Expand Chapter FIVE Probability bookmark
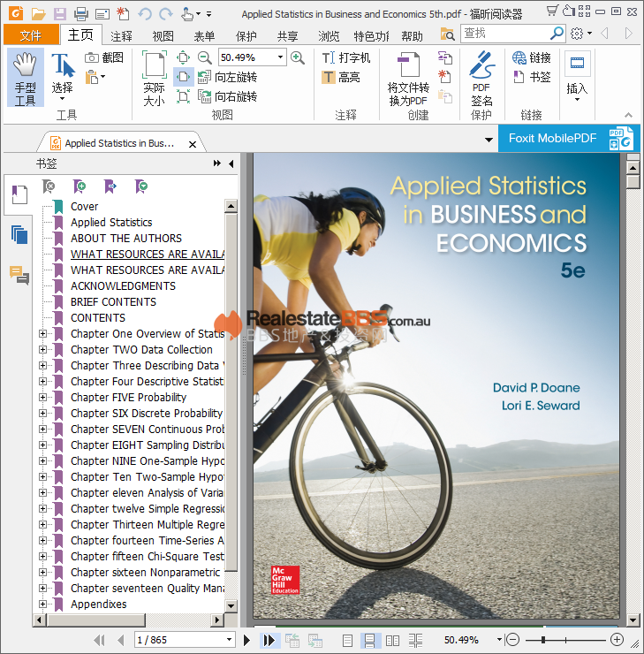Viewport: 644px width, 654px height. coord(42,398)
